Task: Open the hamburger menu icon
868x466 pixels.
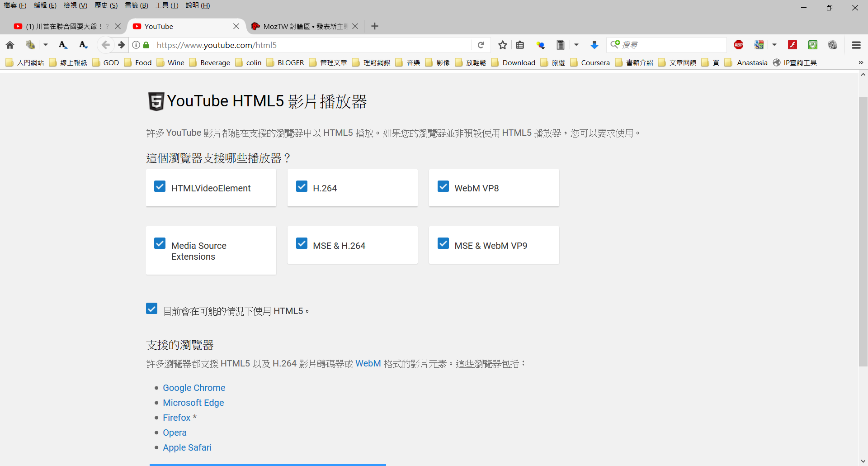Action: (856, 45)
